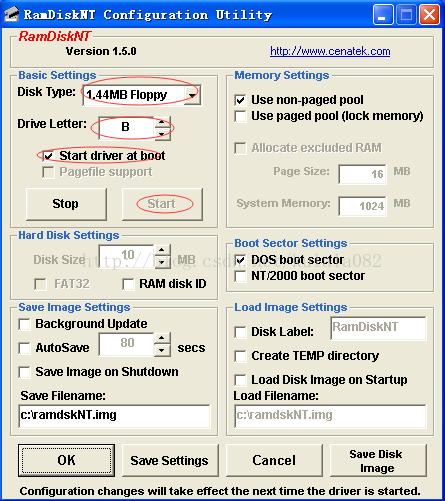The image size is (445, 501).
Task: Enable Use non-paged pool option
Action: (240, 100)
